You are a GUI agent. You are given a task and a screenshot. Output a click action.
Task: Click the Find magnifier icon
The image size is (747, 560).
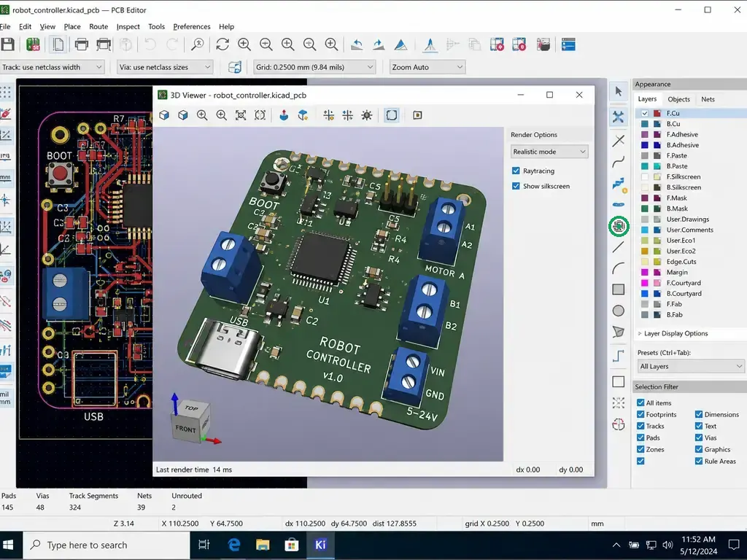pyautogui.click(x=197, y=44)
